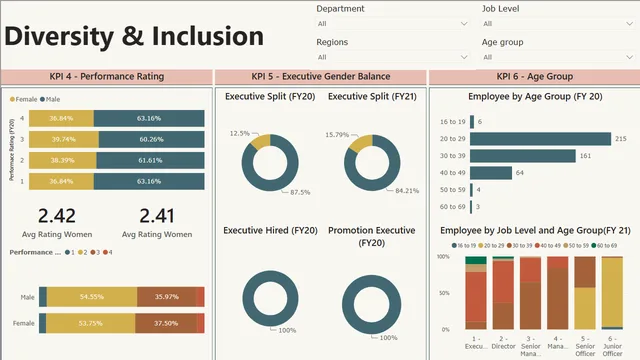Click the 84.21% label on FY21 donut

click(x=407, y=191)
